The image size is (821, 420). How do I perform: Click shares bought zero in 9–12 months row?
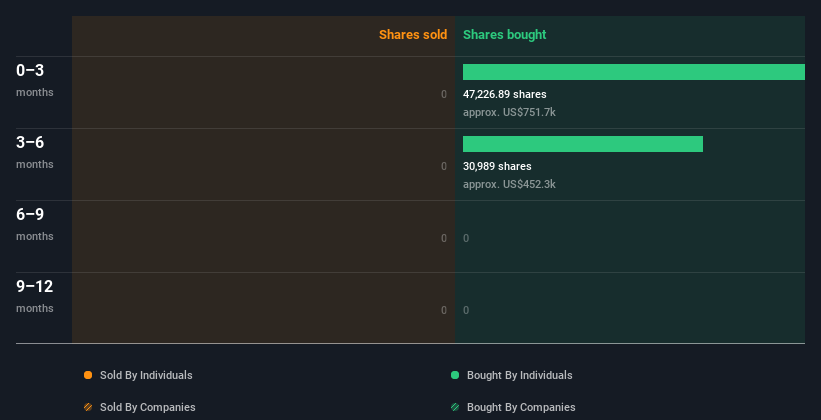pyautogui.click(x=466, y=311)
